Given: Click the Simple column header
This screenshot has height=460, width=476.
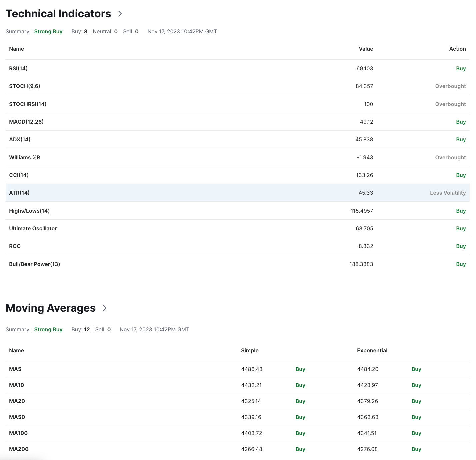Looking at the screenshot, I should pyautogui.click(x=250, y=350).
